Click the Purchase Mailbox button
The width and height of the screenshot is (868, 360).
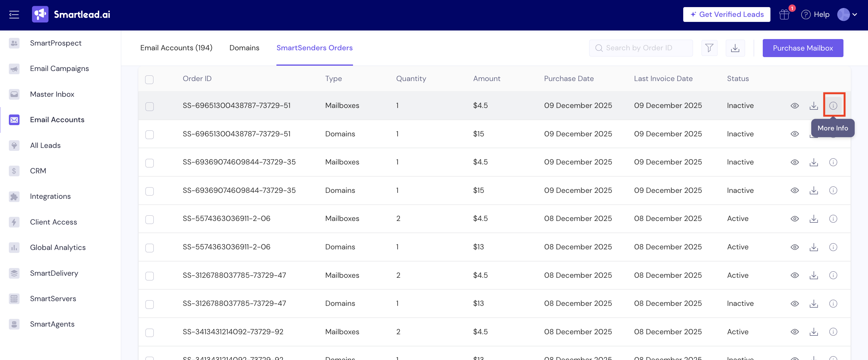(803, 48)
